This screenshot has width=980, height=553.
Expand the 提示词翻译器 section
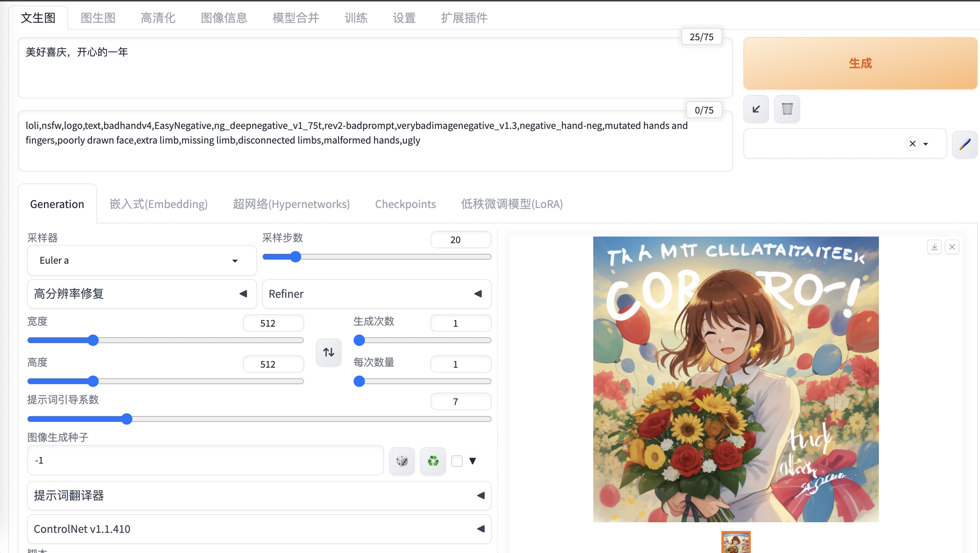pyautogui.click(x=259, y=495)
